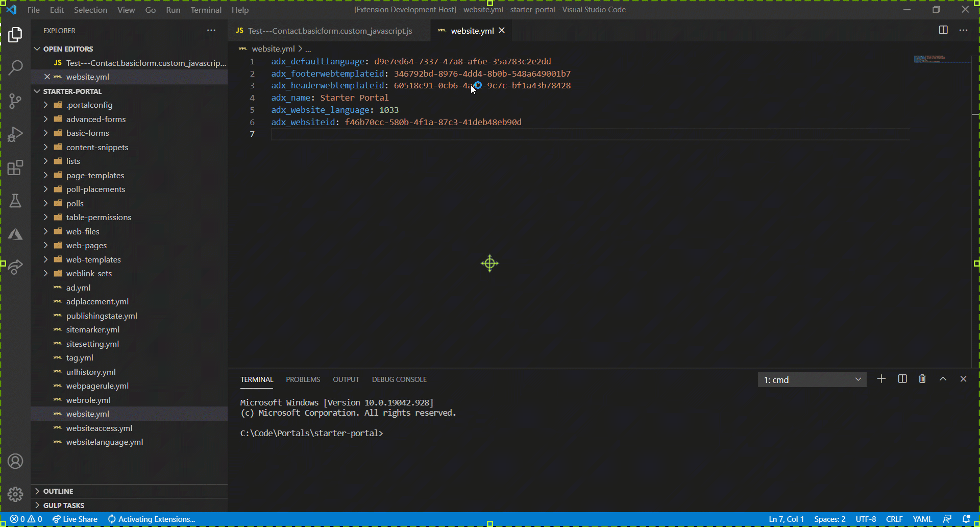This screenshot has width=980, height=527.
Task: Open feedback icon in status bar
Action: (x=947, y=519)
